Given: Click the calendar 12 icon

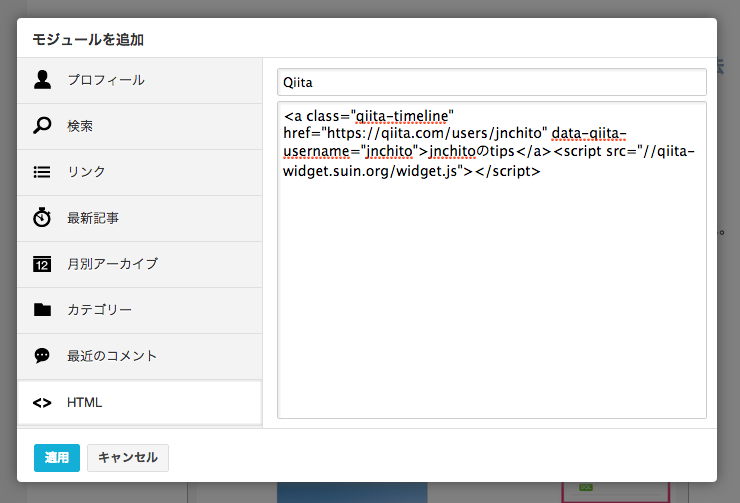Looking at the screenshot, I should (42, 264).
